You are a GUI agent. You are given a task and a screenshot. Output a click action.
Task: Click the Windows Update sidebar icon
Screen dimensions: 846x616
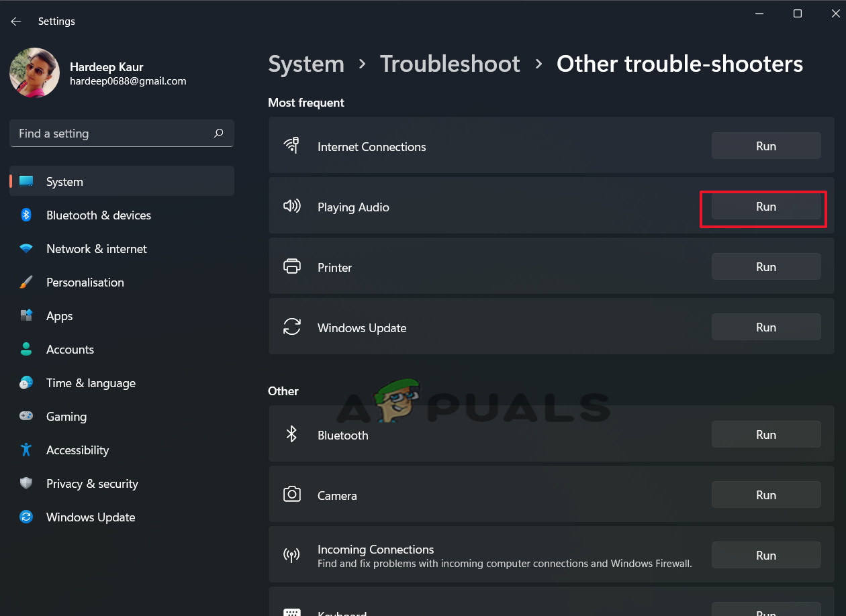(x=26, y=517)
